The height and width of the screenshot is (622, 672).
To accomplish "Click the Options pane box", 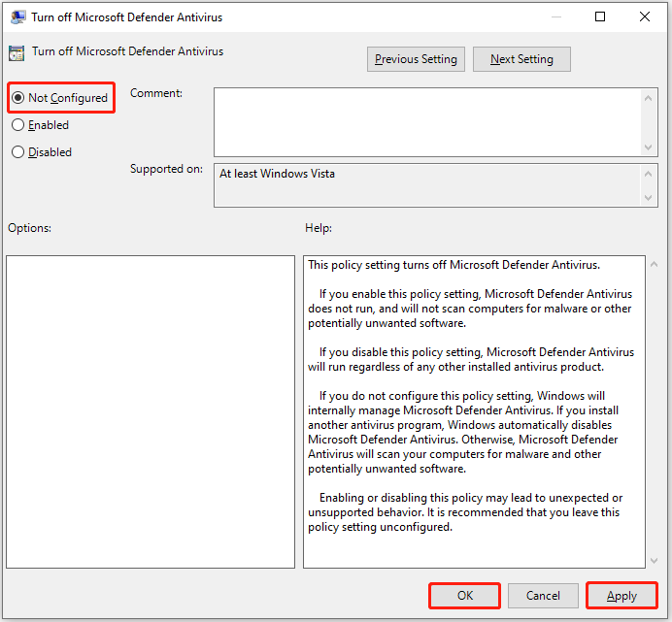I will coord(151,412).
